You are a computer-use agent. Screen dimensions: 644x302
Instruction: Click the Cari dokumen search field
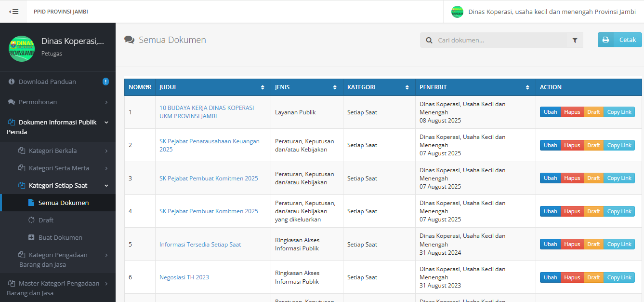pos(501,41)
